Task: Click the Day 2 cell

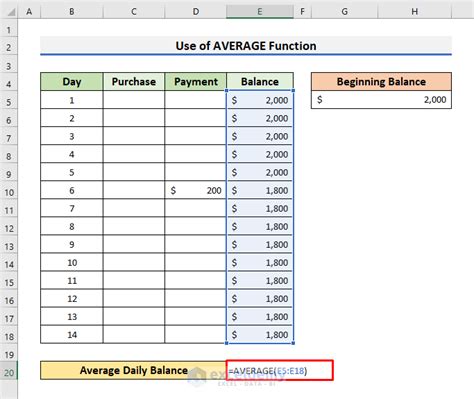Action: (72, 118)
